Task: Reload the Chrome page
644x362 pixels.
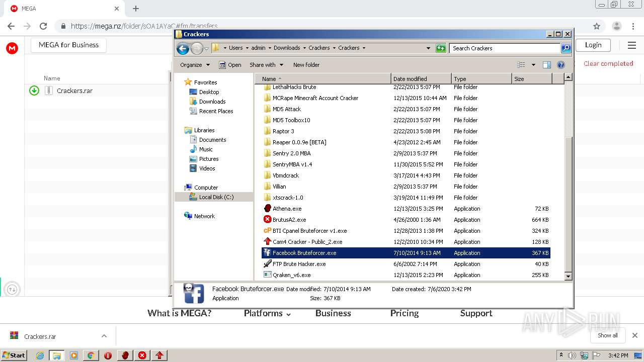Action: pyautogui.click(x=43, y=26)
